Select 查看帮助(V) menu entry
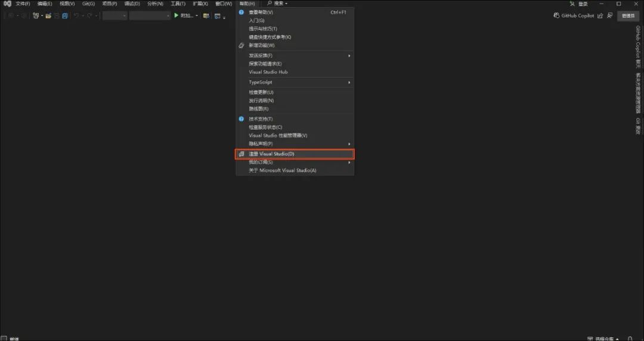Viewport: 644px width, 341px height. (295, 13)
